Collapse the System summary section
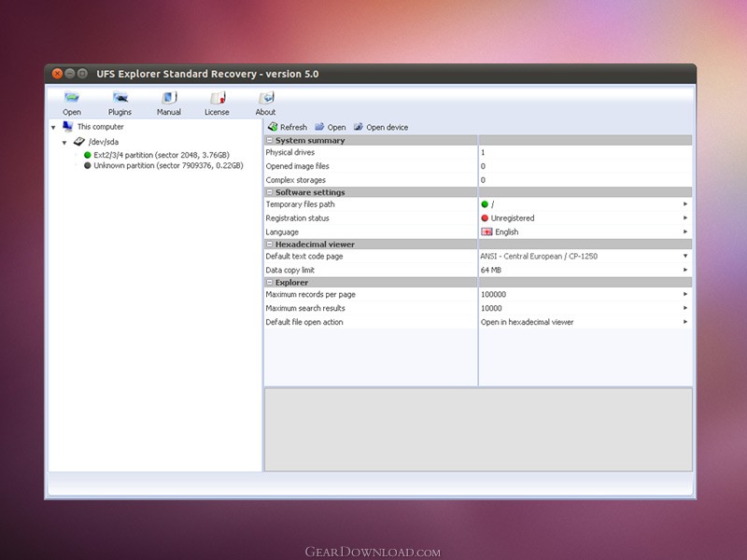 [x=270, y=141]
